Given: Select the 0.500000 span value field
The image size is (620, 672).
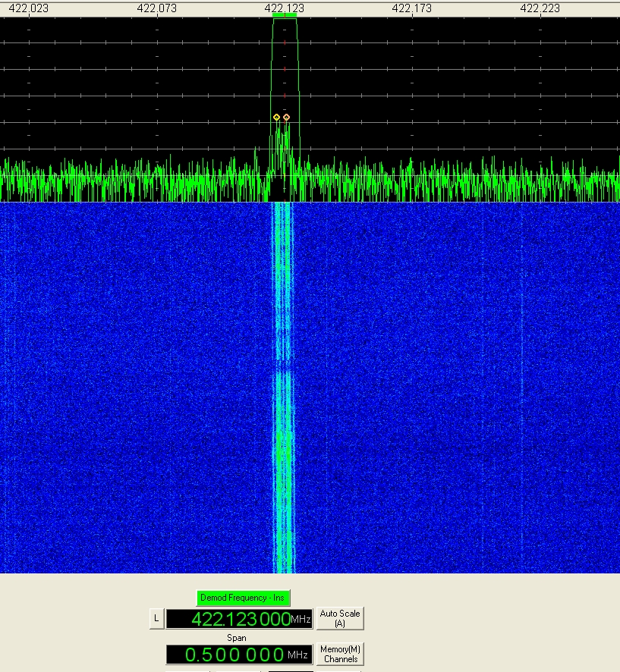Looking at the screenshot, I should click(226, 655).
